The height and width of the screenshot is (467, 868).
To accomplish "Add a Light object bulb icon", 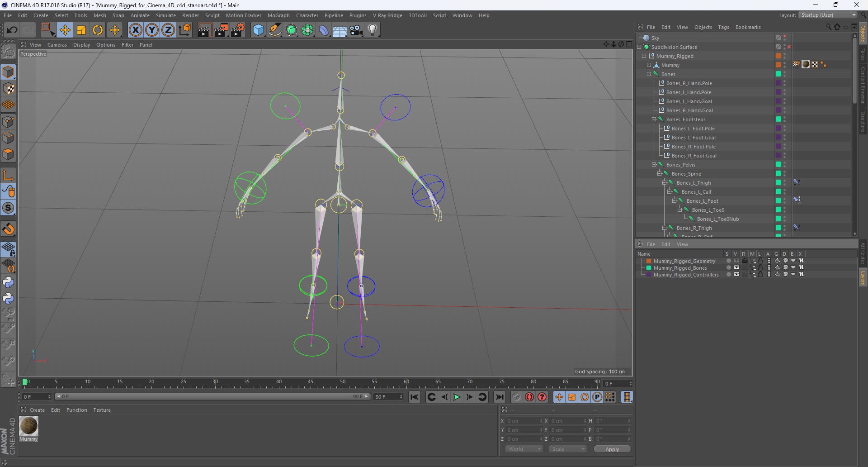I will click(x=373, y=30).
